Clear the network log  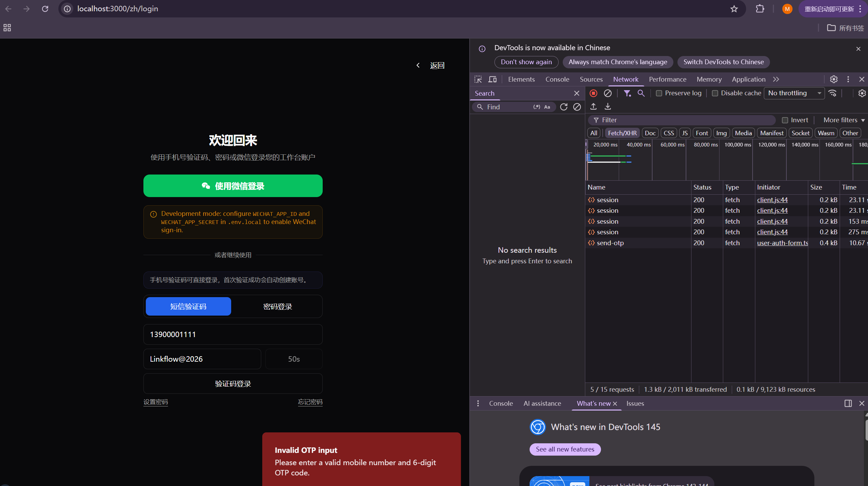608,93
